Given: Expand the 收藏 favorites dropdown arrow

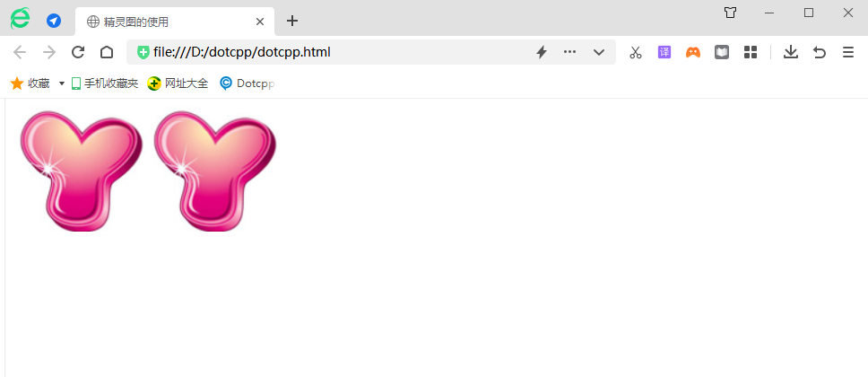Looking at the screenshot, I should coord(61,83).
